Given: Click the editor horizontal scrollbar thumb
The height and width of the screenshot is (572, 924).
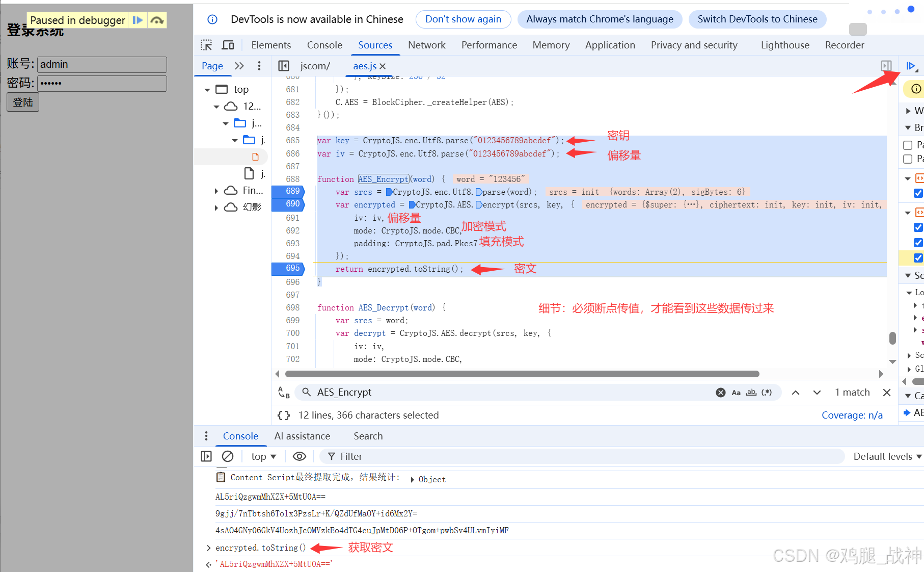Looking at the screenshot, I should [x=522, y=374].
